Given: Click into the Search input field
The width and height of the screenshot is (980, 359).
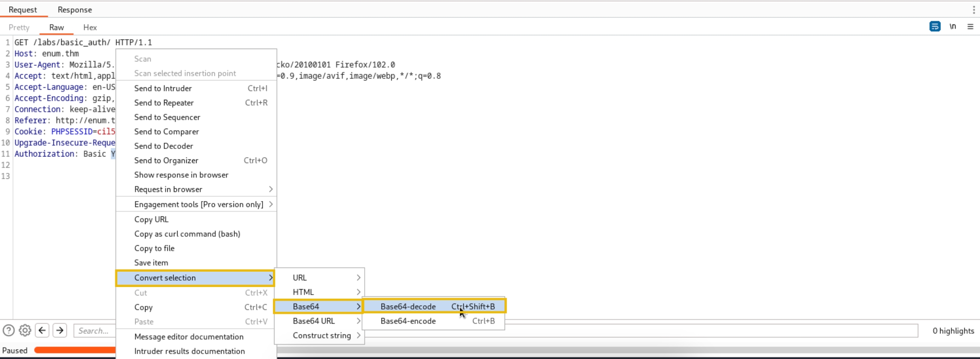Looking at the screenshot, I should [x=94, y=330].
